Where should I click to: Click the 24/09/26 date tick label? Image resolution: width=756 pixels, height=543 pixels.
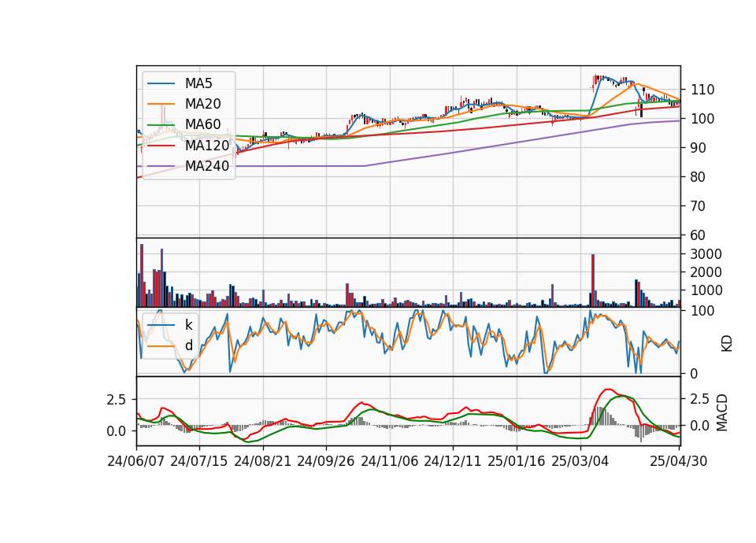[x=325, y=461]
